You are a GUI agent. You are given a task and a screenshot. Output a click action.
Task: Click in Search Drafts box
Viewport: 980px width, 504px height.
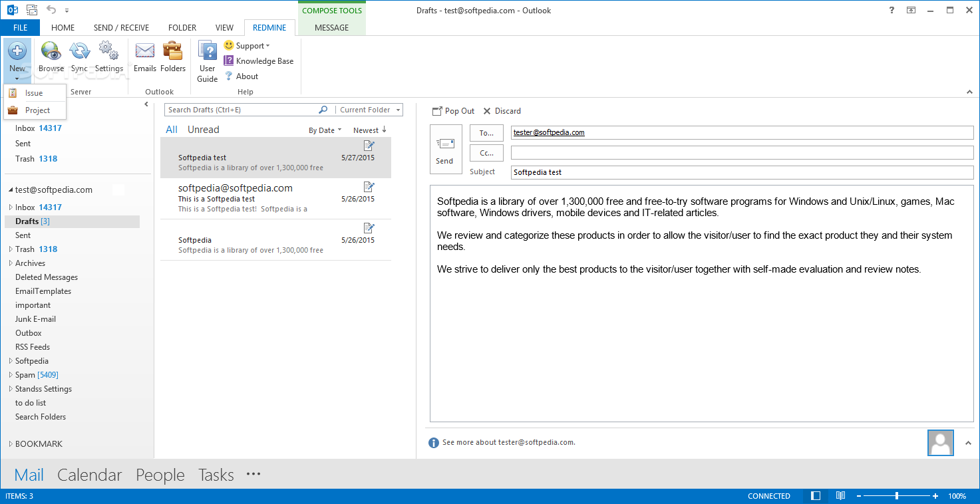(x=241, y=110)
